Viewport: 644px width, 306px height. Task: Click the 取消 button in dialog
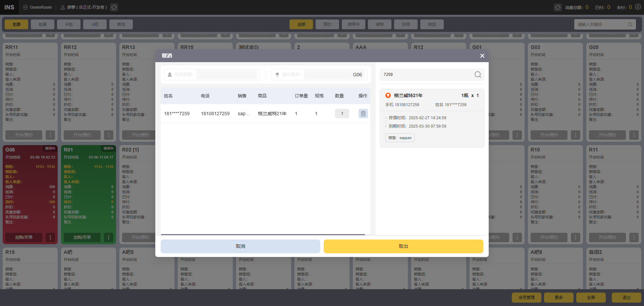[240, 246]
